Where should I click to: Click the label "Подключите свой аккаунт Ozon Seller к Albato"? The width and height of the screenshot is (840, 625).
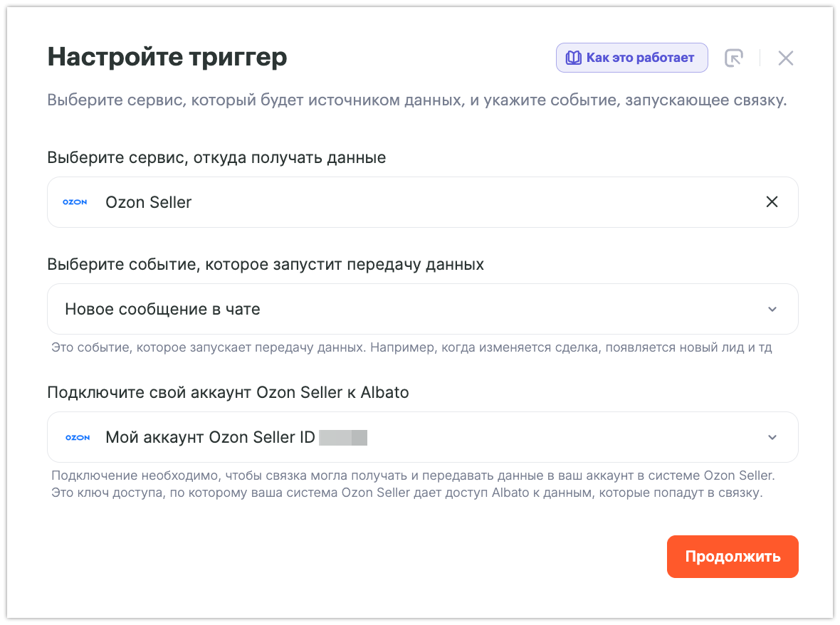point(228,392)
